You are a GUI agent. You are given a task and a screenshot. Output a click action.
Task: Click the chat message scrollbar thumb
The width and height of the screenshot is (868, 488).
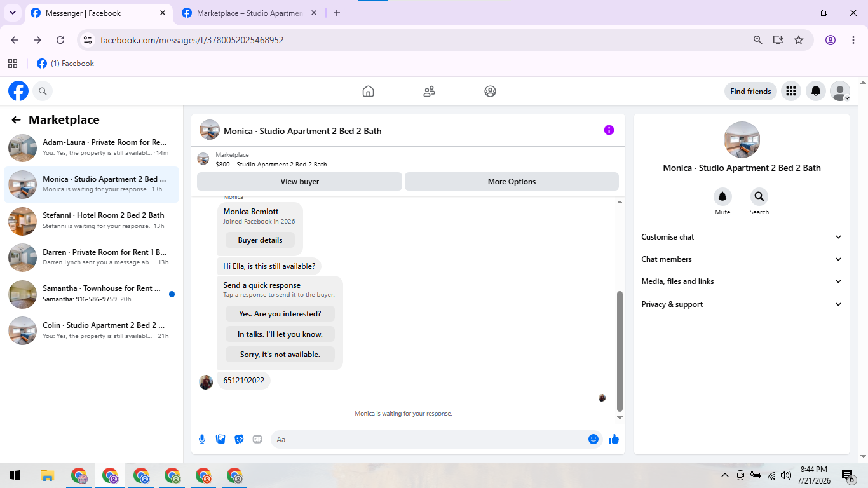pos(620,352)
